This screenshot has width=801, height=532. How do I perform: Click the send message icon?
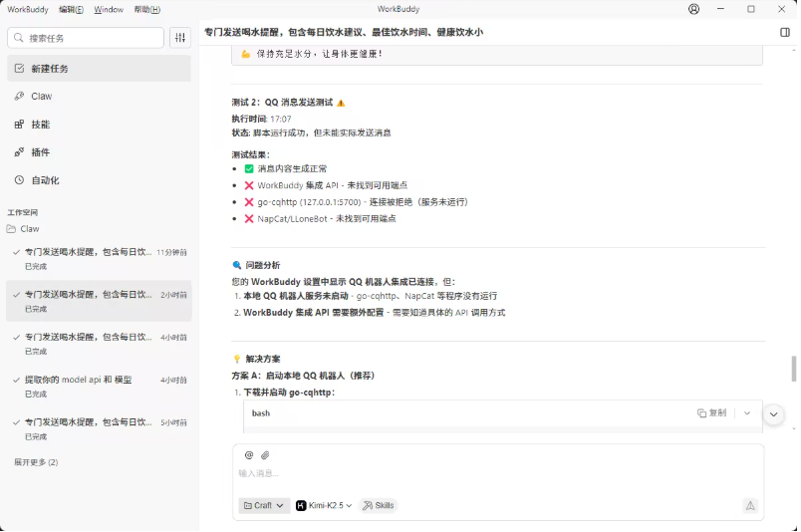click(x=750, y=505)
